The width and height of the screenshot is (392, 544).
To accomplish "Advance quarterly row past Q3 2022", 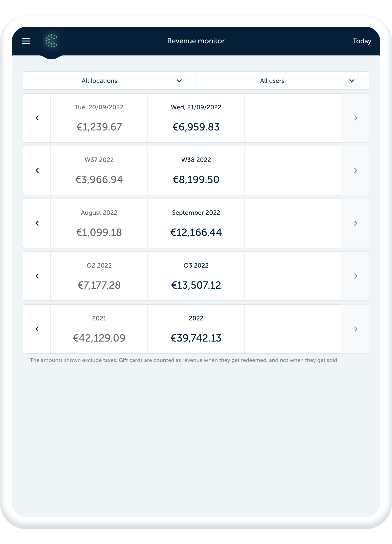I will pos(355,276).
